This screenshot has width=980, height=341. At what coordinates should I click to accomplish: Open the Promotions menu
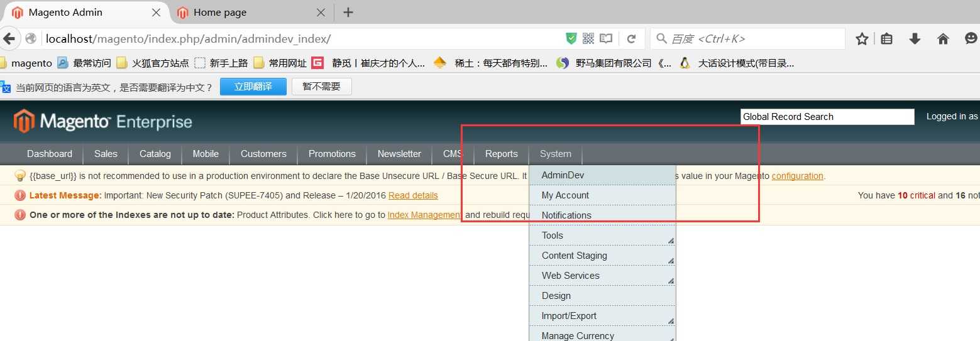[x=332, y=154]
